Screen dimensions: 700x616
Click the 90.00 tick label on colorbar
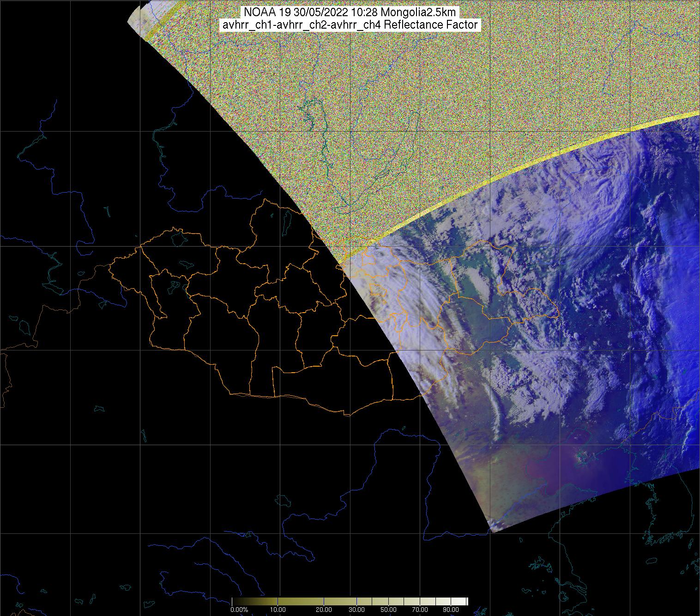pos(450,610)
